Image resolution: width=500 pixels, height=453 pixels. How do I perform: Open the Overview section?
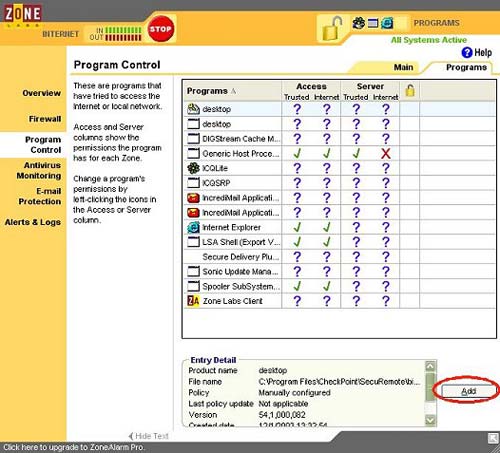41,93
